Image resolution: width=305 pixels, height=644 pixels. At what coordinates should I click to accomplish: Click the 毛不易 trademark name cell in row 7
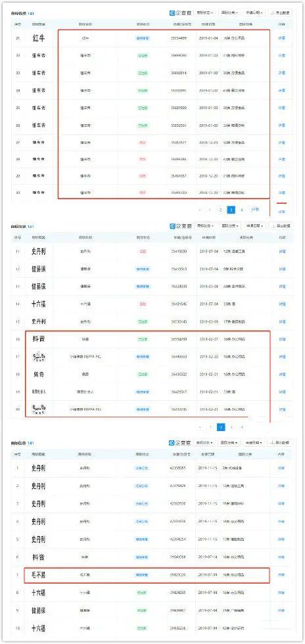coord(85,575)
